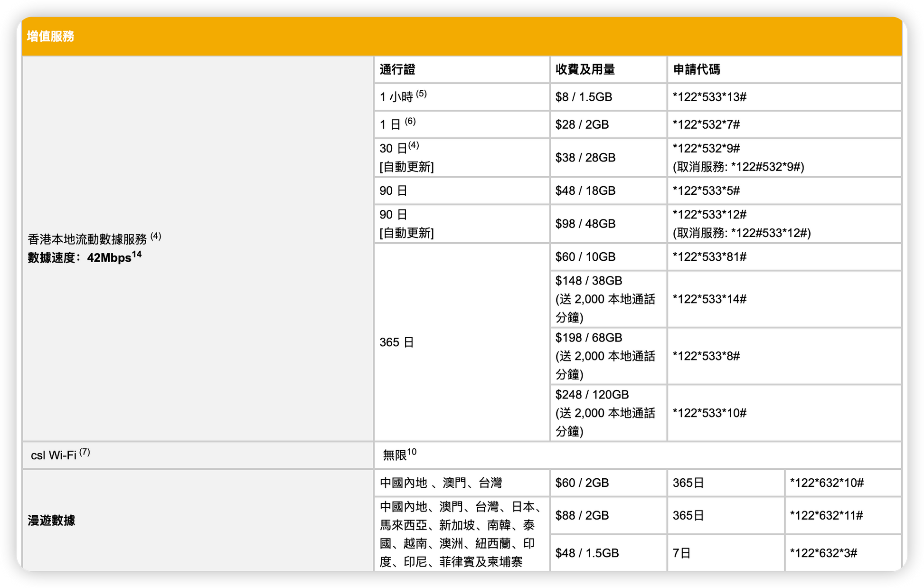Viewport: 924px width, 588px height.
Task: Click code *122*533*8# for 68GB plan
Action: click(x=706, y=356)
